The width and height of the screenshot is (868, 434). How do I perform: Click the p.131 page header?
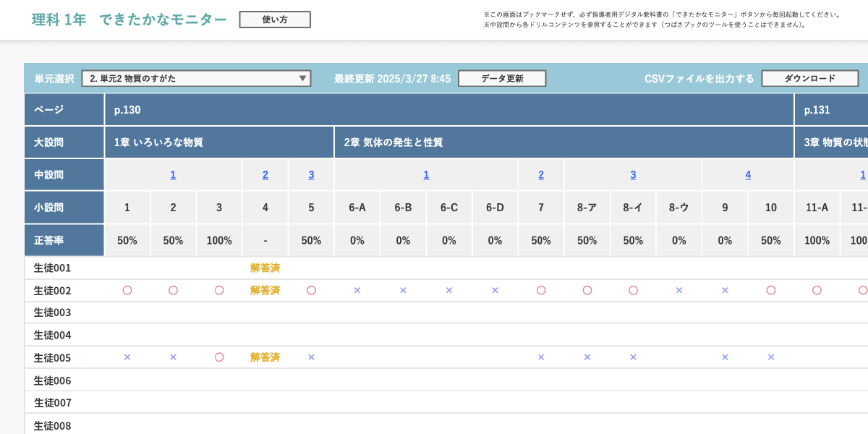(x=831, y=110)
